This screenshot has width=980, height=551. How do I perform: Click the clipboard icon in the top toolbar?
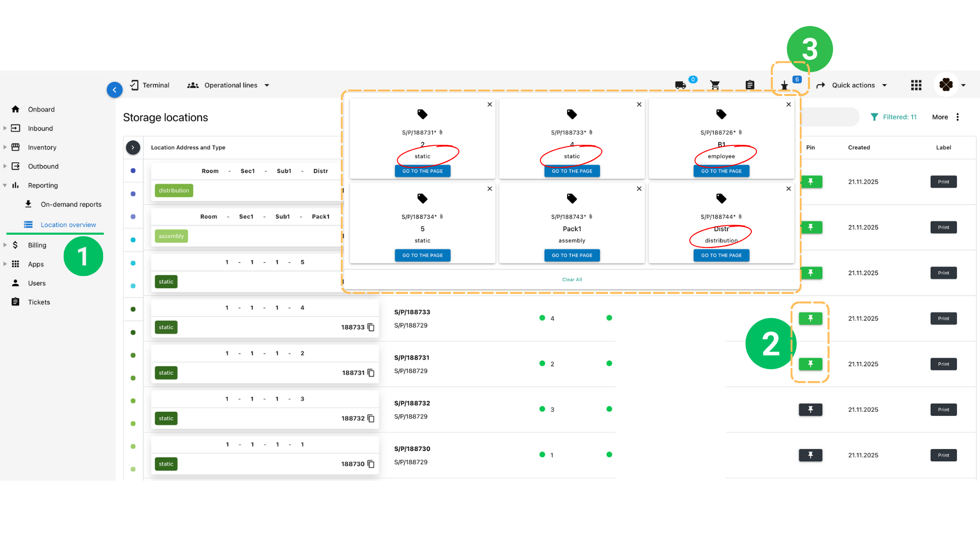pyautogui.click(x=750, y=85)
